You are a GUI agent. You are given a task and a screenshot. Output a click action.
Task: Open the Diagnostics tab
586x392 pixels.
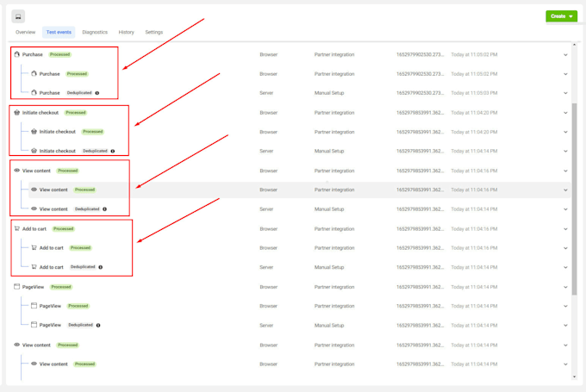click(95, 32)
